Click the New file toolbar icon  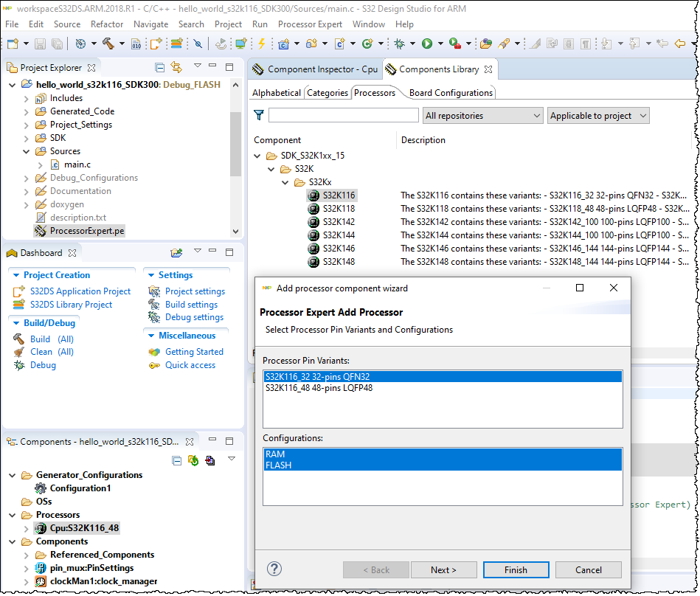click(x=13, y=44)
